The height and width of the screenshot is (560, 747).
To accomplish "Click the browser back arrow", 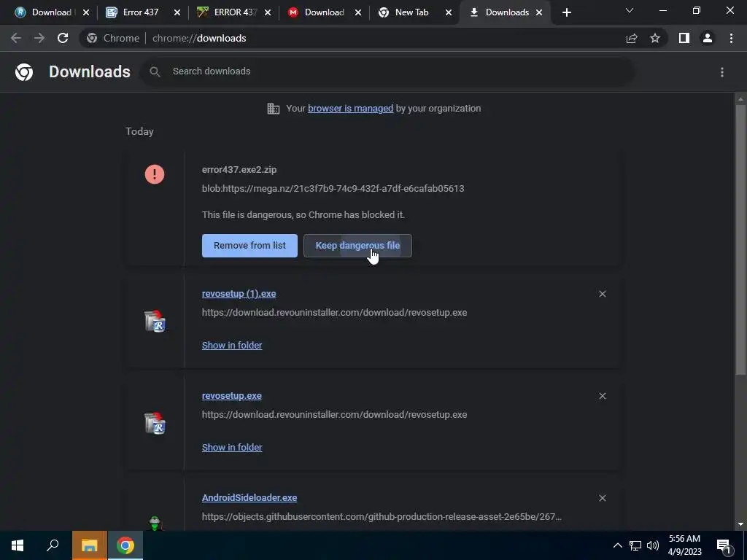I will [16, 38].
